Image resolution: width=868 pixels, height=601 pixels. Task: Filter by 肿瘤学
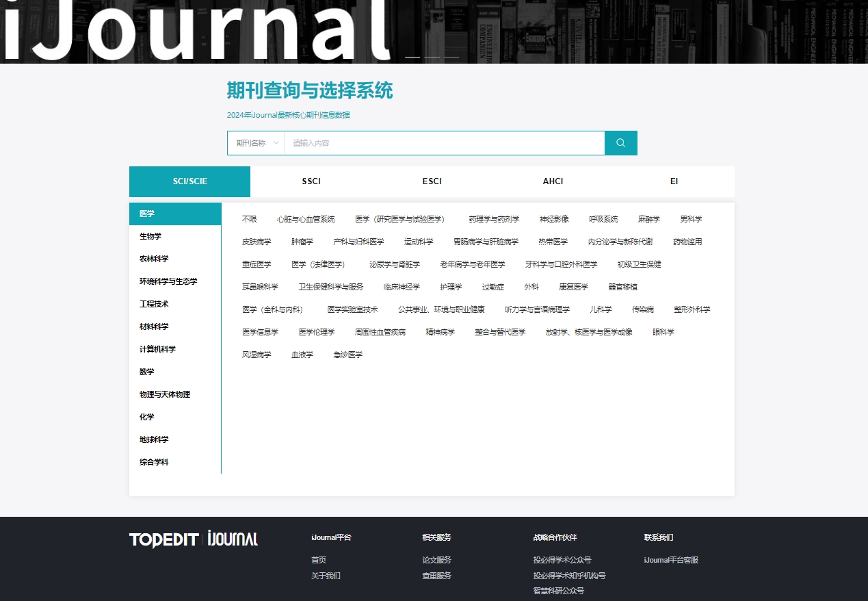click(302, 242)
